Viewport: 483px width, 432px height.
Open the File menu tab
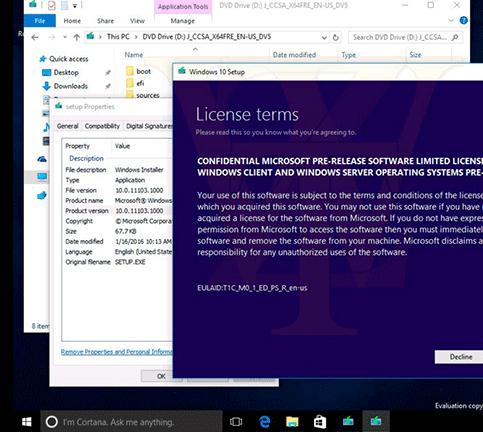(40, 21)
